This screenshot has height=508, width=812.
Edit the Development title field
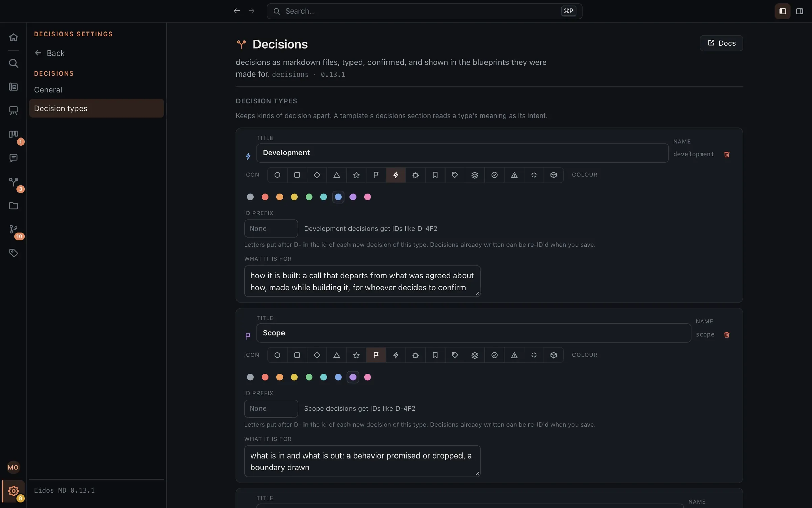coord(462,153)
